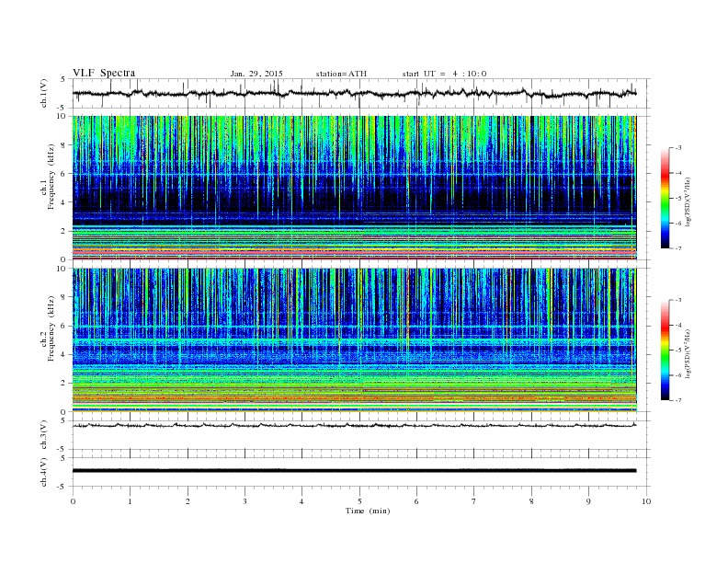728x563 pixels.
Task: Click inside the ch.1 spectrogram panel
Action: point(354,188)
